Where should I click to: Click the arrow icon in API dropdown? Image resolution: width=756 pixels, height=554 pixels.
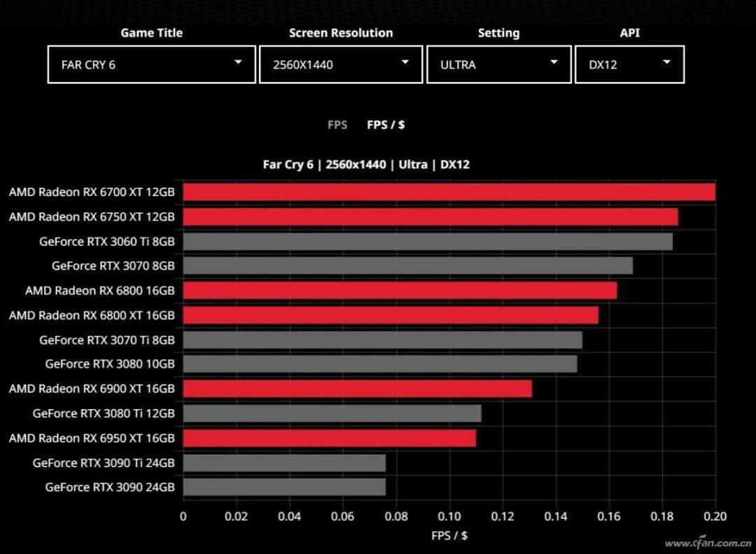(667, 62)
